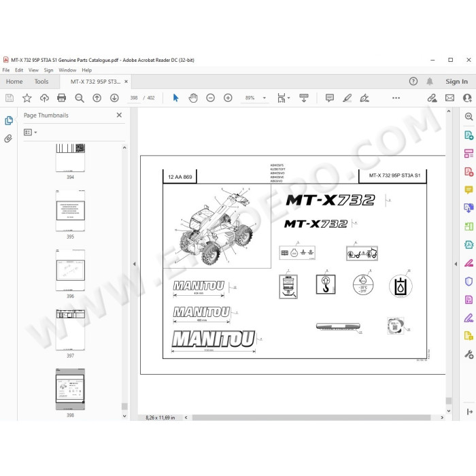
Task: Switch to Tools tab
Action: (41, 82)
